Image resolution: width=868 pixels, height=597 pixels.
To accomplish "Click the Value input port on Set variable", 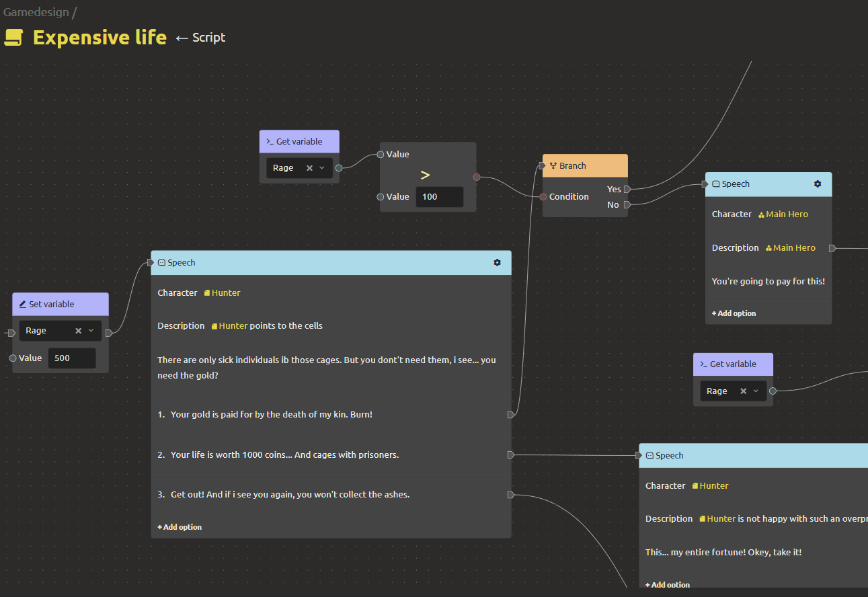I will (13, 358).
